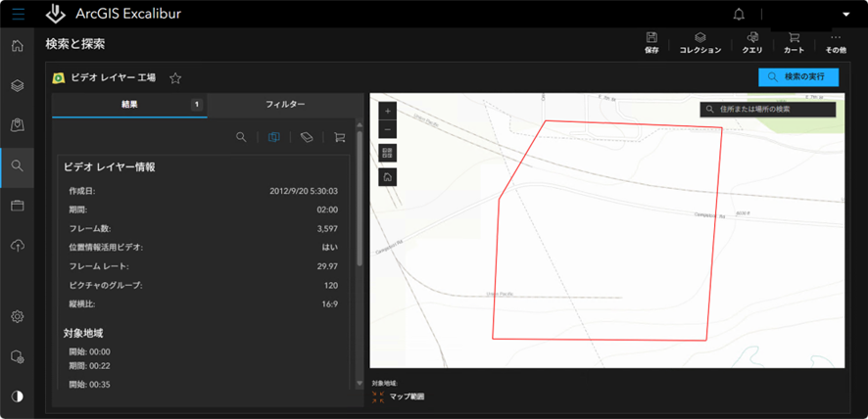Click the notifications bell icon
This screenshot has width=868, height=419.
[x=738, y=15]
